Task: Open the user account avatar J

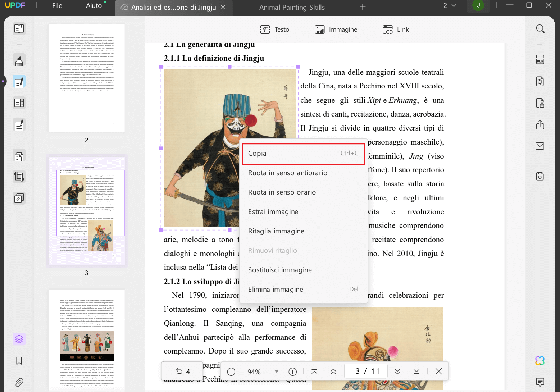Action: click(x=478, y=5)
